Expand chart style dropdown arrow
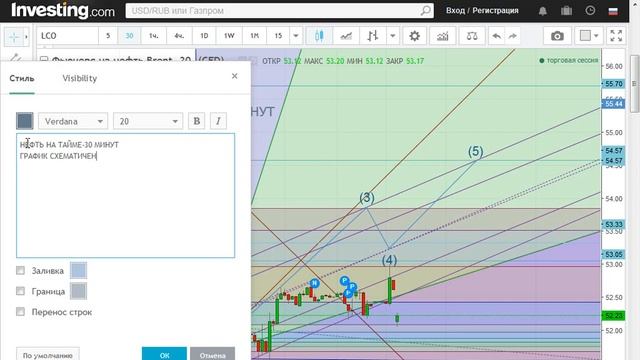The height and width of the screenshot is (360, 640). [393, 36]
